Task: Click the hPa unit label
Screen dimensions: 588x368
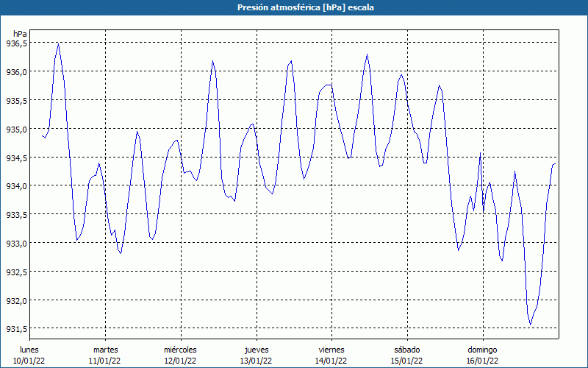Action: 20,34
